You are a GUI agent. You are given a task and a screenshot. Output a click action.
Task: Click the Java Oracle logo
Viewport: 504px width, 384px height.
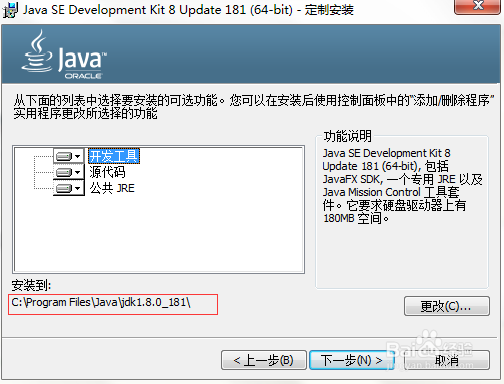(64, 55)
